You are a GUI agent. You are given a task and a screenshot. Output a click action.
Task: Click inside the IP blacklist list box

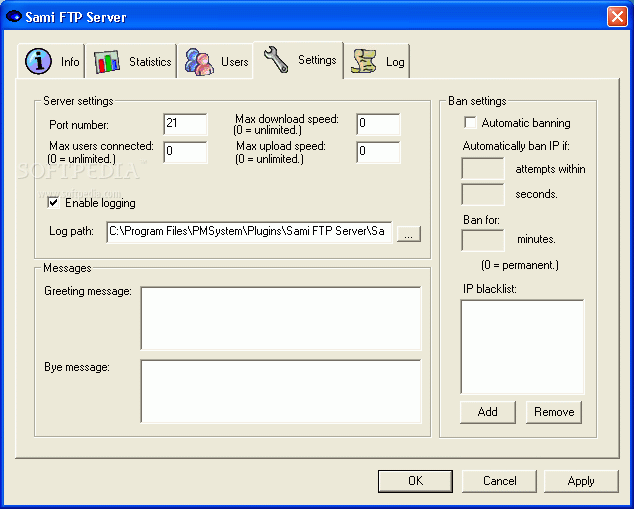point(522,346)
